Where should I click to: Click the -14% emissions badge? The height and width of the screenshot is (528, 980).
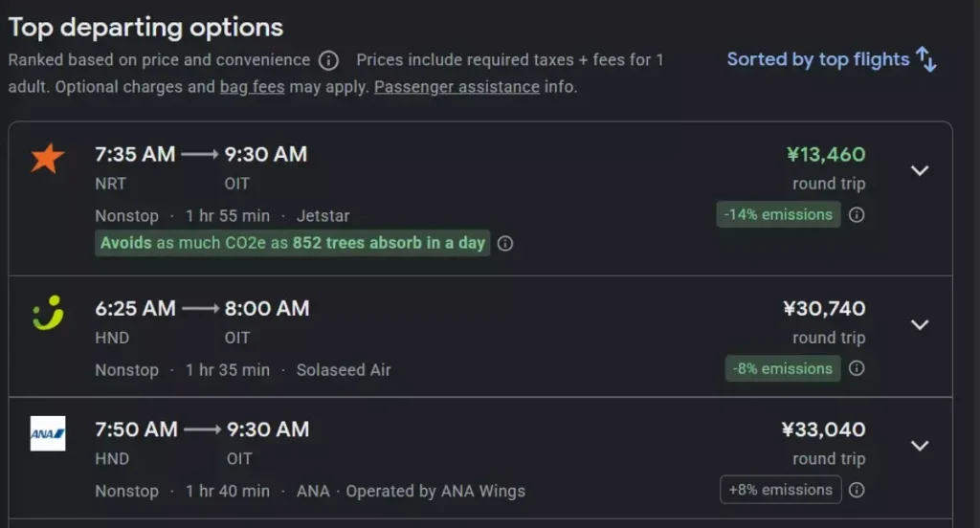778,214
